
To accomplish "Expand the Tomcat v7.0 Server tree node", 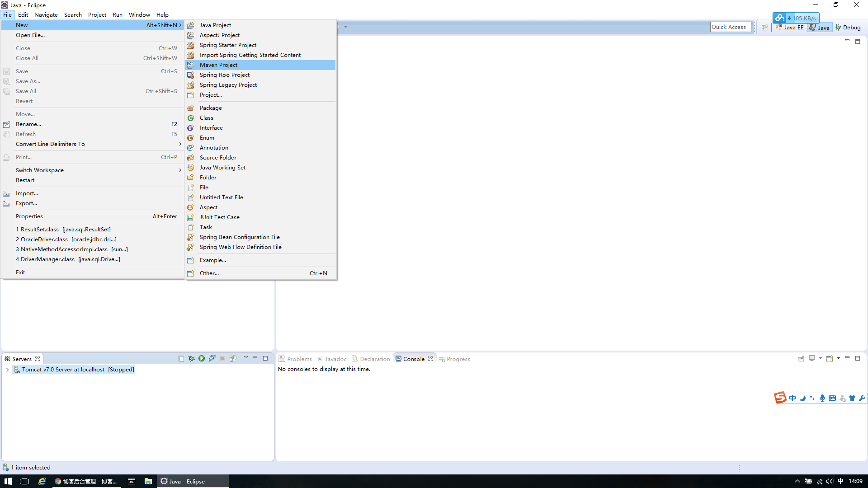I will click(7, 370).
